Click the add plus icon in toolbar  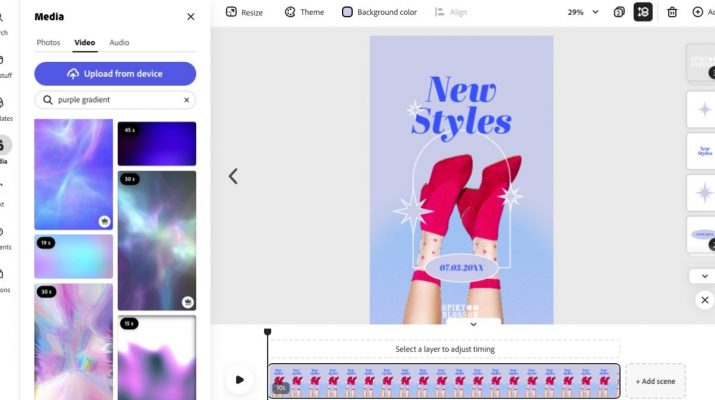point(698,12)
